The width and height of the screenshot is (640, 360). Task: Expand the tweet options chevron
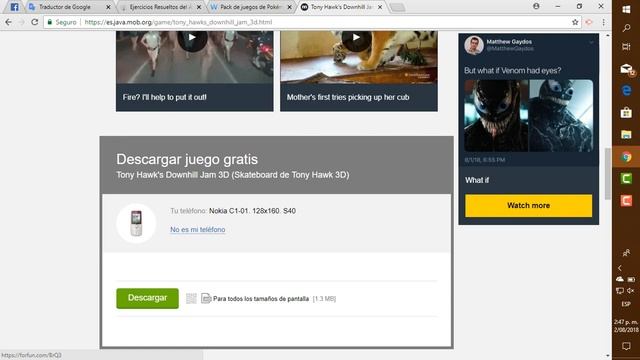(591, 42)
